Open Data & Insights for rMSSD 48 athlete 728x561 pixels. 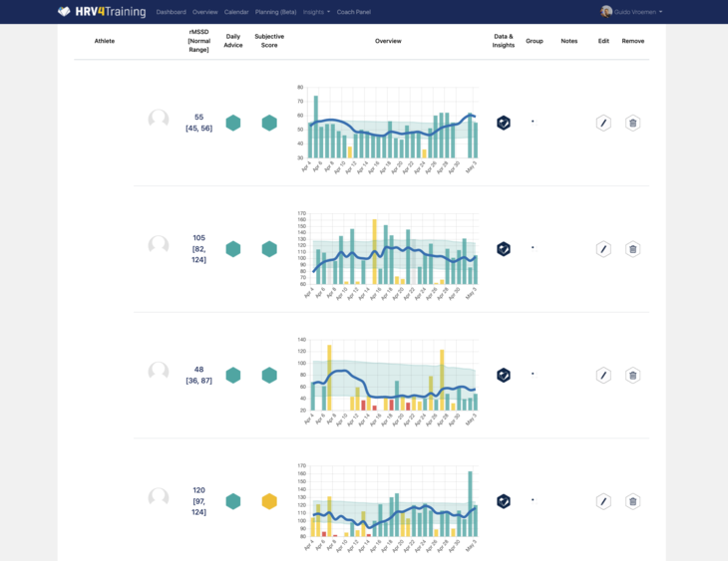(x=504, y=376)
